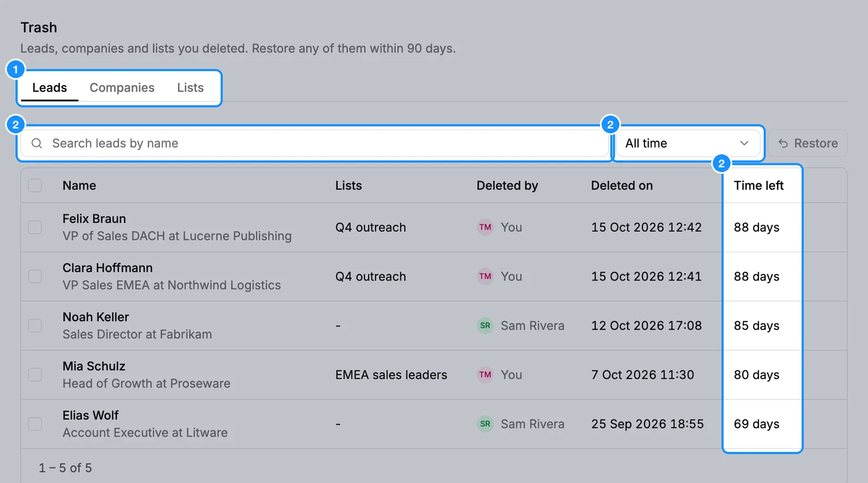Click the magnifier icon in the search box
This screenshot has height=483, width=868.
click(x=37, y=143)
